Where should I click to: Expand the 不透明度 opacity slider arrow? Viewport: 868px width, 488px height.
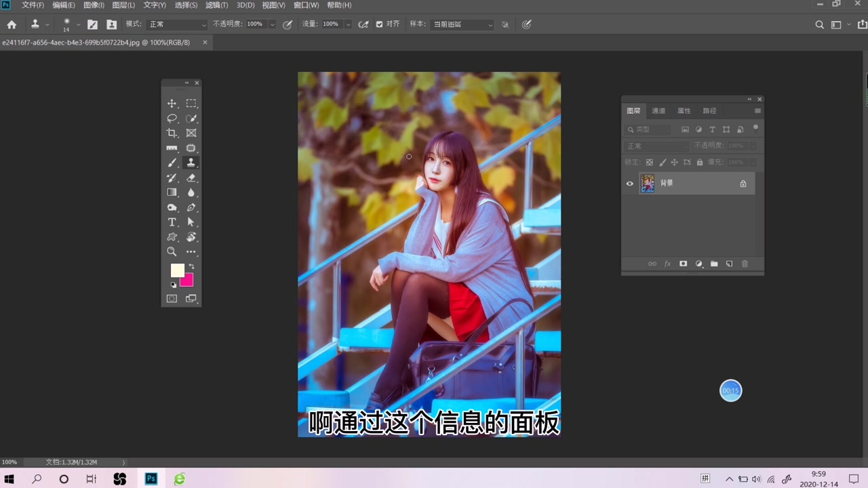273,24
